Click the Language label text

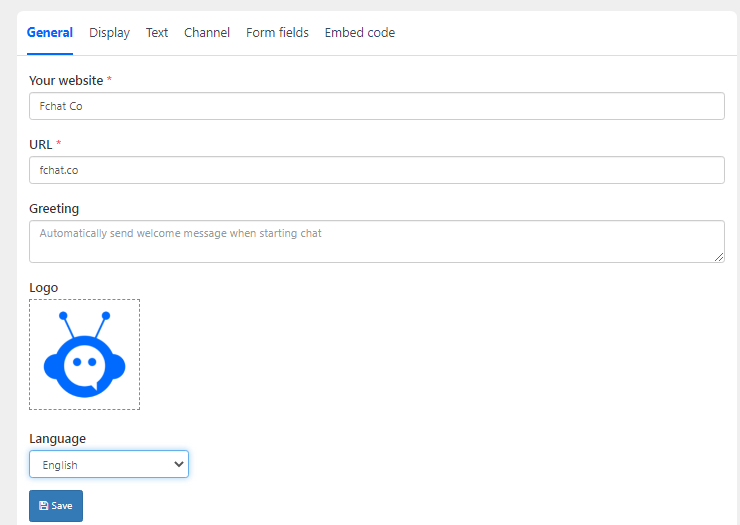[58, 439]
